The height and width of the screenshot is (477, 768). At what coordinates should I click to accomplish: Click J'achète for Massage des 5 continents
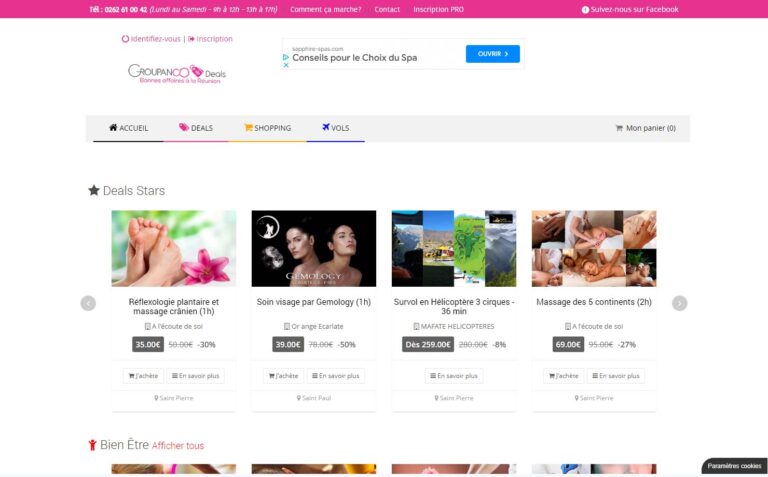[563, 376]
